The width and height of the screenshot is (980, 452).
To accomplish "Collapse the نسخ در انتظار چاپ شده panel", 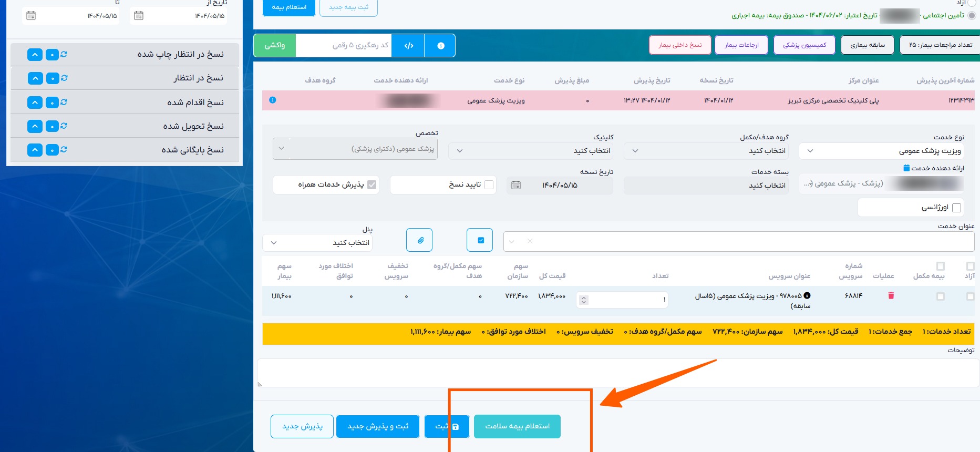I will point(35,55).
